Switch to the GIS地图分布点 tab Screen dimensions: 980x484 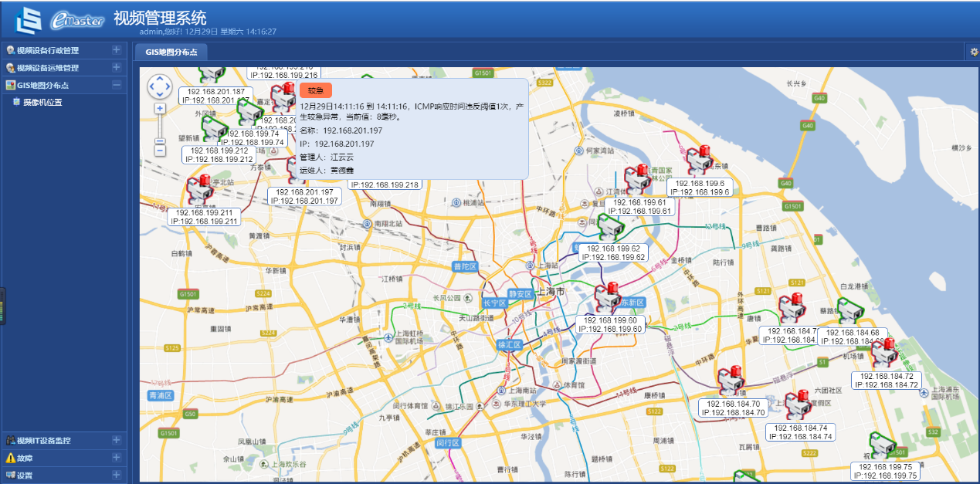pyautogui.click(x=171, y=52)
